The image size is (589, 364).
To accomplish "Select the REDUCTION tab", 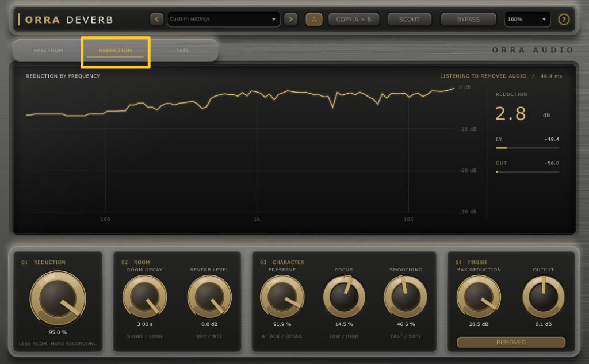I will pos(115,51).
